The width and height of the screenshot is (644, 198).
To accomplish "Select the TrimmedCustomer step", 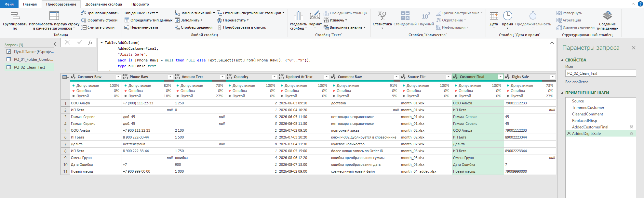I will [x=600, y=108].
